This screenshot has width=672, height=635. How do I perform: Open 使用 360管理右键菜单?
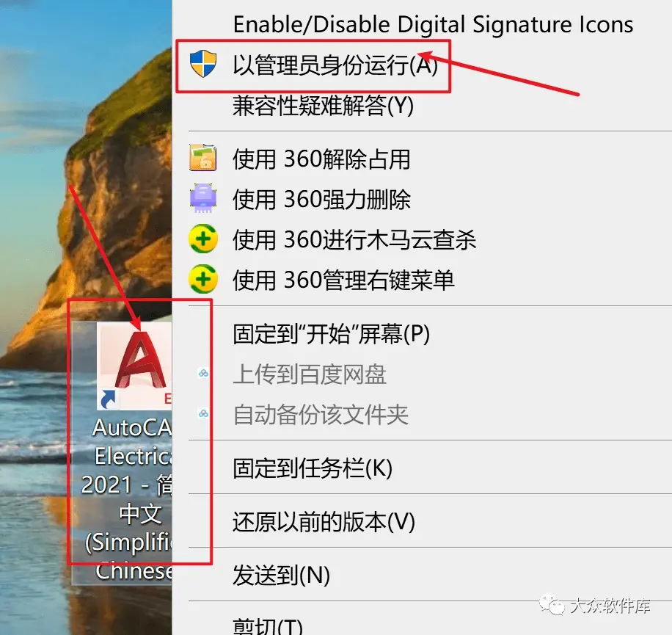tap(343, 280)
